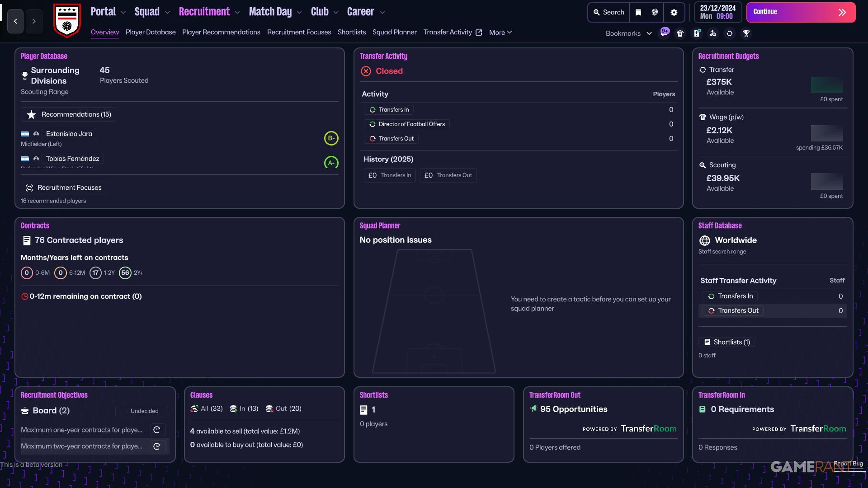Click the club crest badge
This screenshot has width=868, height=488.
click(x=67, y=20)
